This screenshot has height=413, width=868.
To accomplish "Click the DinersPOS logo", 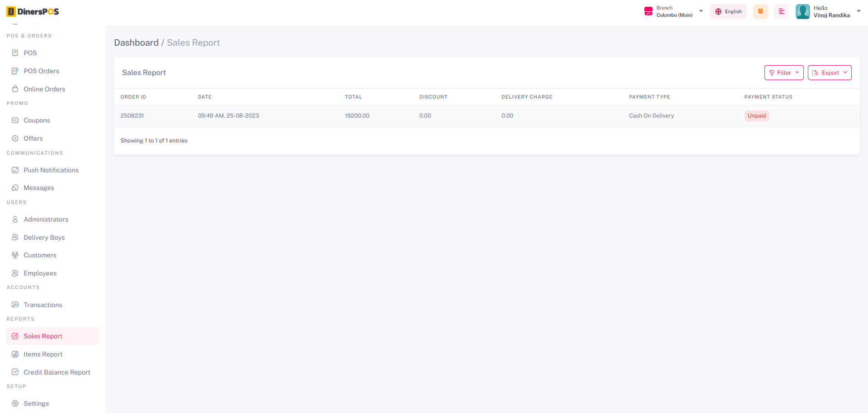I will pyautogui.click(x=33, y=12).
